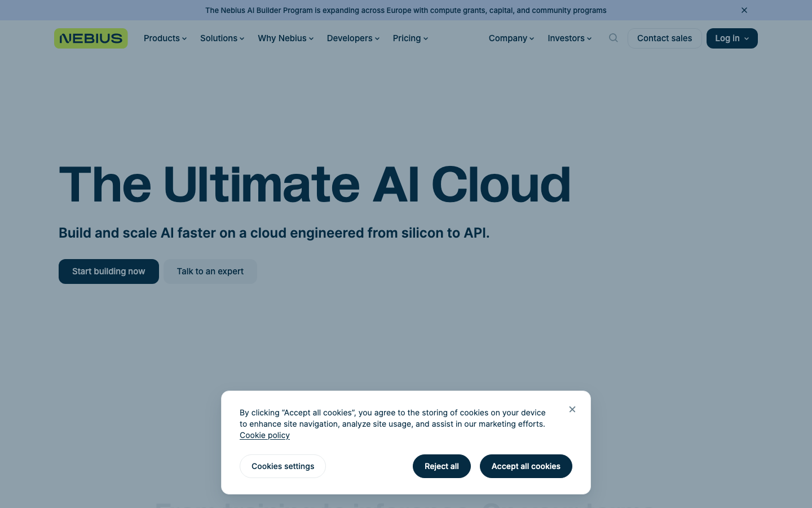Viewport: 812px width, 508px height.
Task: Expand the Pricing menu
Action: click(411, 38)
